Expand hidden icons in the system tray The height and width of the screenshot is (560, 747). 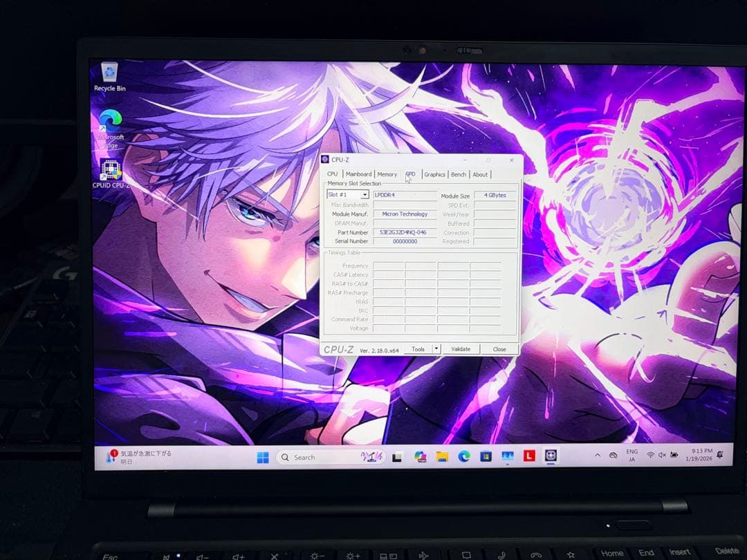pyautogui.click(x=597, y=454)
